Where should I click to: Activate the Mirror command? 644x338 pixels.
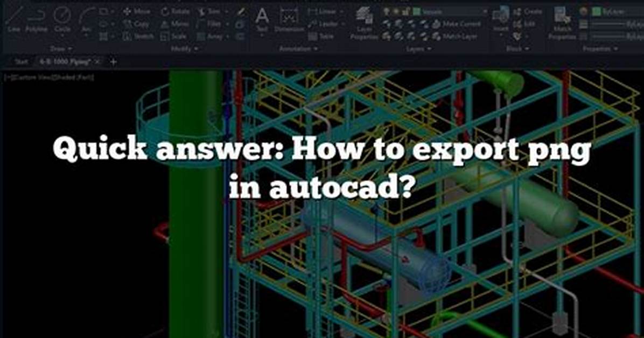pos(175,24)
